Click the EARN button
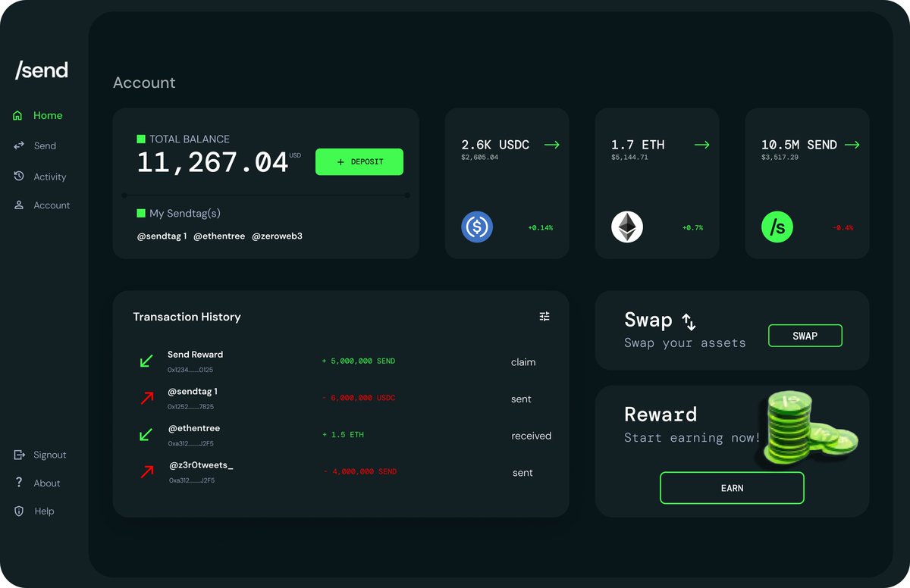 coord(732,488)
